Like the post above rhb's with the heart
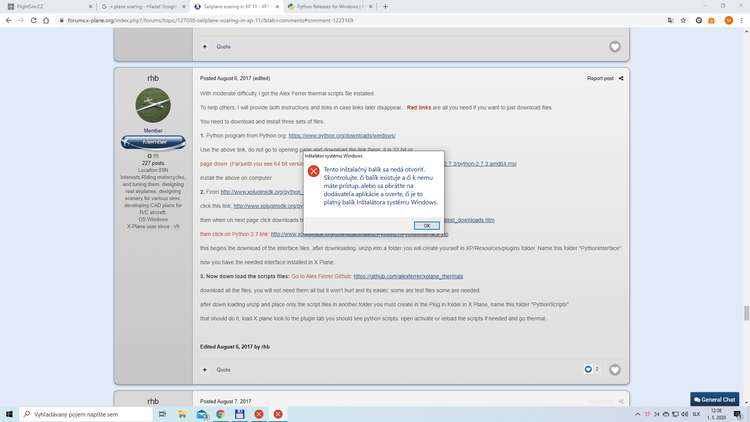The height and width of the screenshot is (422, 750). pos(615,46)
